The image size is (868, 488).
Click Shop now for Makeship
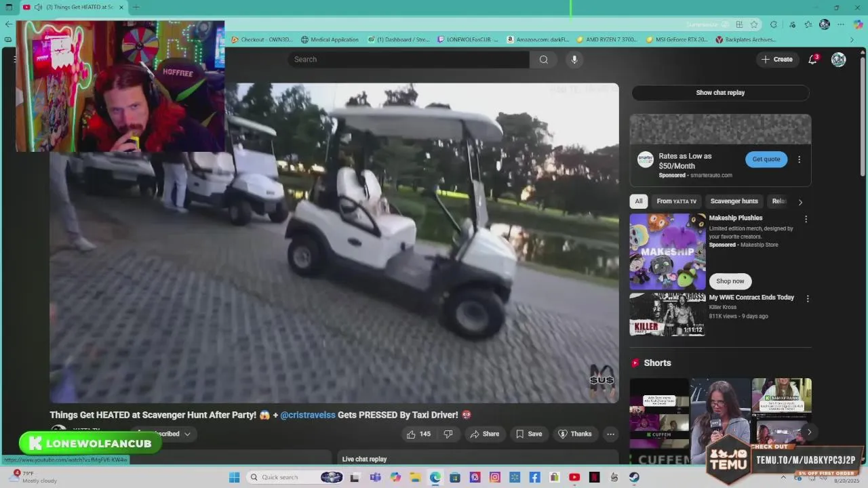pyautogui.click(x=730, y=281)
